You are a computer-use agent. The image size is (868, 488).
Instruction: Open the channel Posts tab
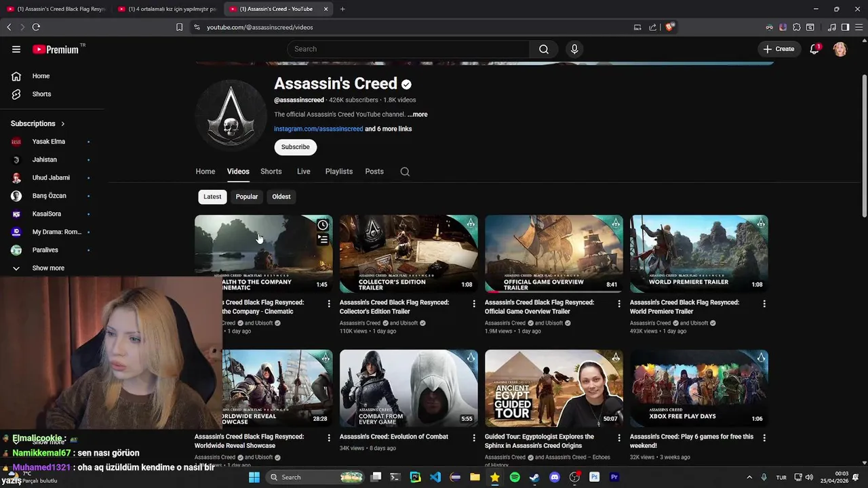click(x=374, y=171)
